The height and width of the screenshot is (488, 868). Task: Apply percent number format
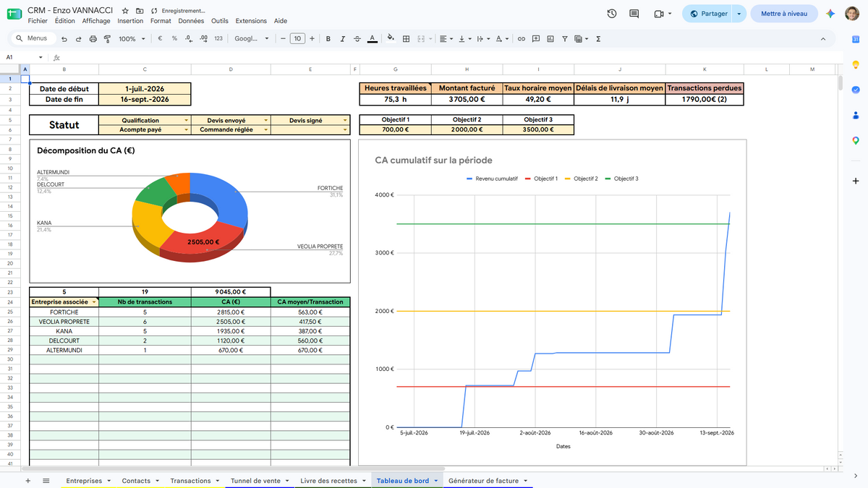coord(174,39)
